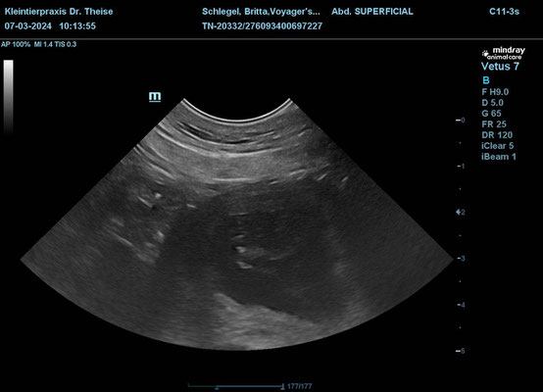The width and height of the screenshot is (543, 392).
Task: Select the D 5.0 depth parameter
Action: tap(492, 103)
